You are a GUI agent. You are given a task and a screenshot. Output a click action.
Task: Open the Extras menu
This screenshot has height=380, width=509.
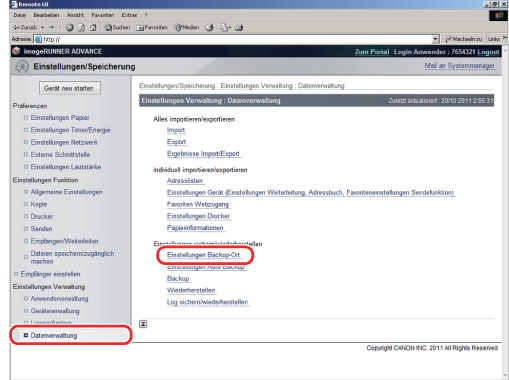129,15
